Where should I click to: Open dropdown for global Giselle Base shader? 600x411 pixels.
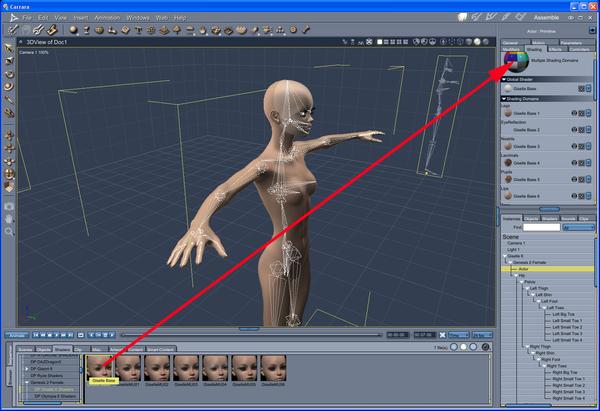(x=589, y=89)
